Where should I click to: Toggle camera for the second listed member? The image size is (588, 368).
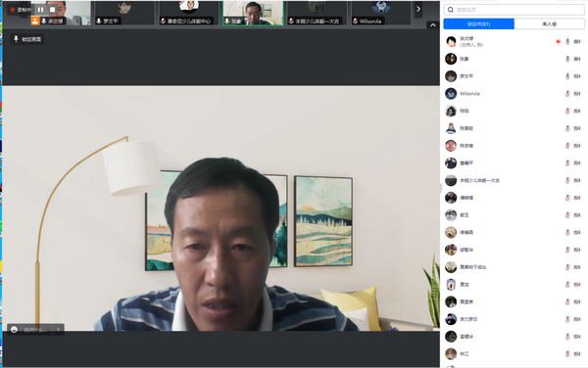point(577,59)
